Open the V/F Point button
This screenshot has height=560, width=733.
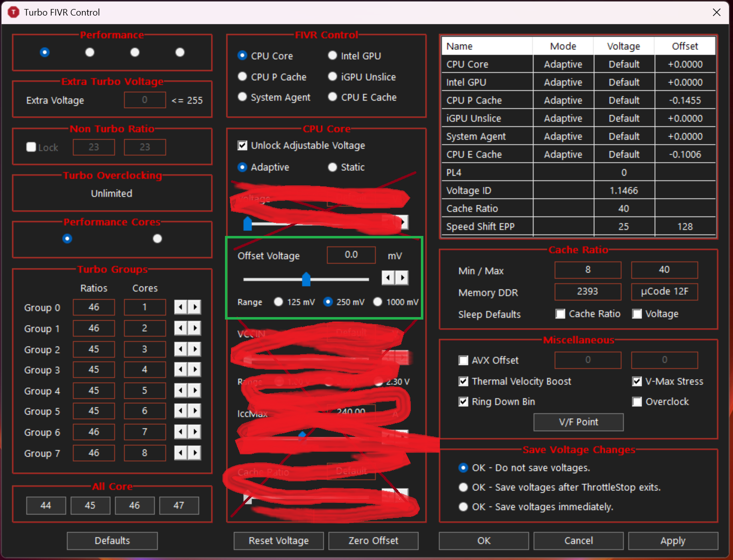[x=579, y=422]
